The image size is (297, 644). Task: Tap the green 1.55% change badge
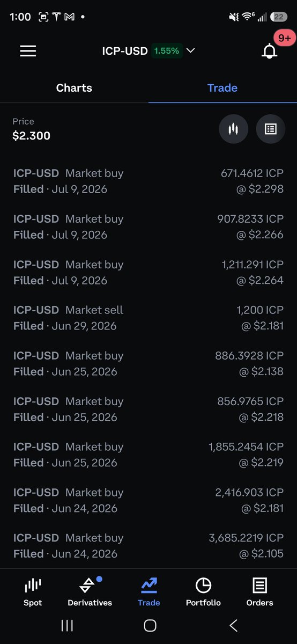click(167, 51)
